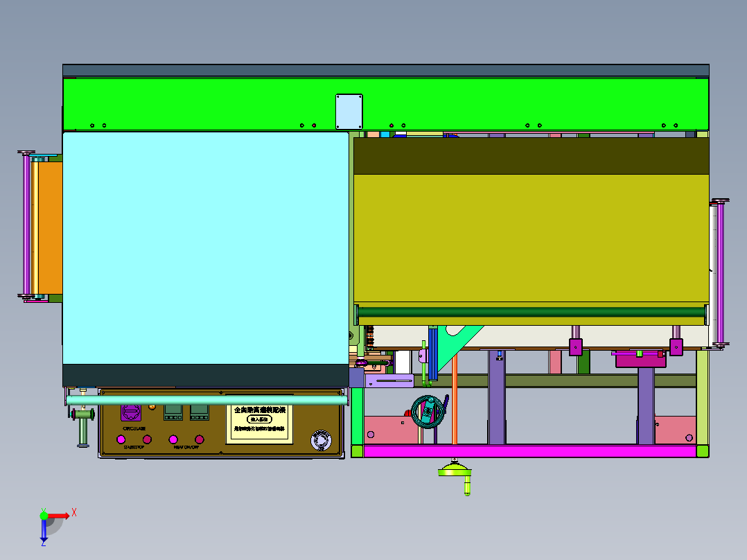Select the blue vertical cylinder beside the bracket

[432, 353]
